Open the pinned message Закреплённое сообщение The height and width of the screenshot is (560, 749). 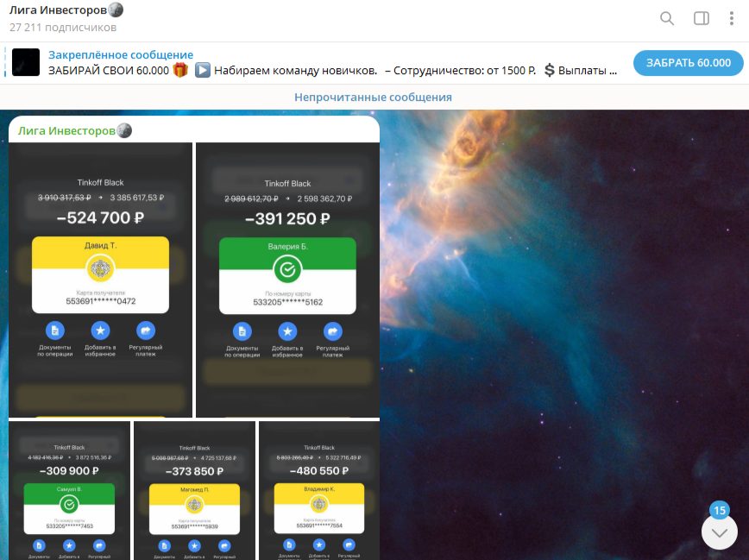(315, 63)
